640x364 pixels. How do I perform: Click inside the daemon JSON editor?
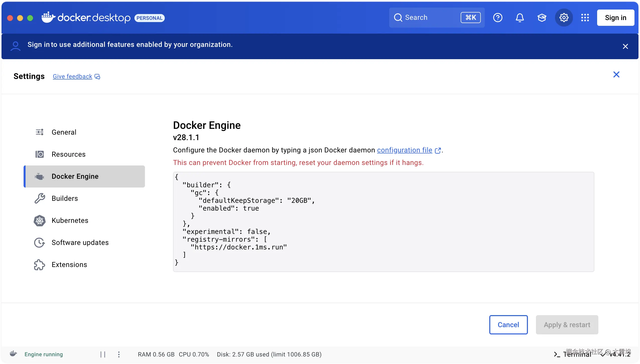point(383,222)
